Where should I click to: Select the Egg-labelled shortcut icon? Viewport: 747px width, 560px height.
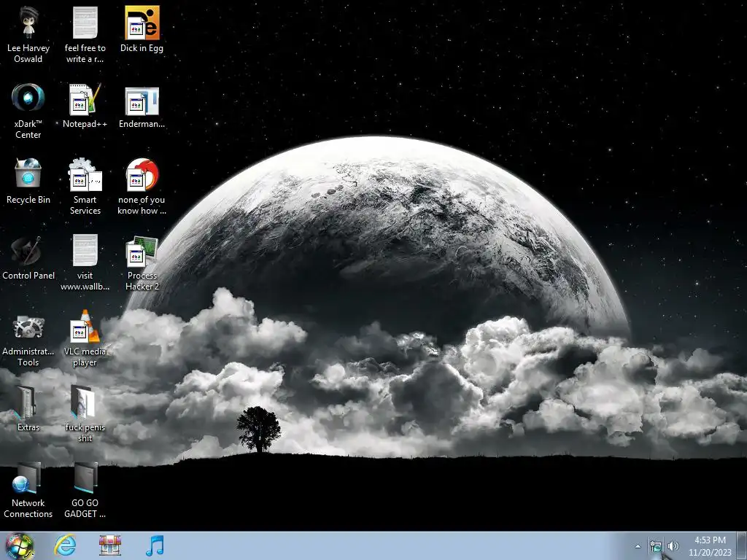click(x=142, y=29)
